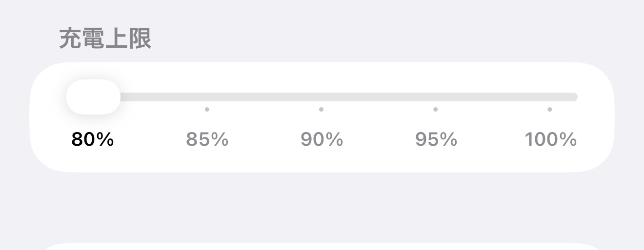Viewport: 644px width, 250px height.
Task: Click the slider track directly above 85%
Action: click(x=207, y=97)
